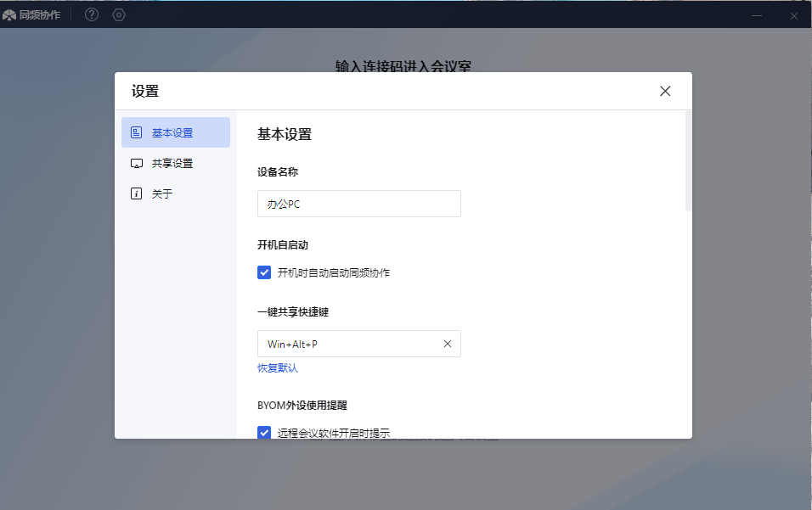812x510 pixels.
Task: Open settings via the gear icon
Action: 119,14
